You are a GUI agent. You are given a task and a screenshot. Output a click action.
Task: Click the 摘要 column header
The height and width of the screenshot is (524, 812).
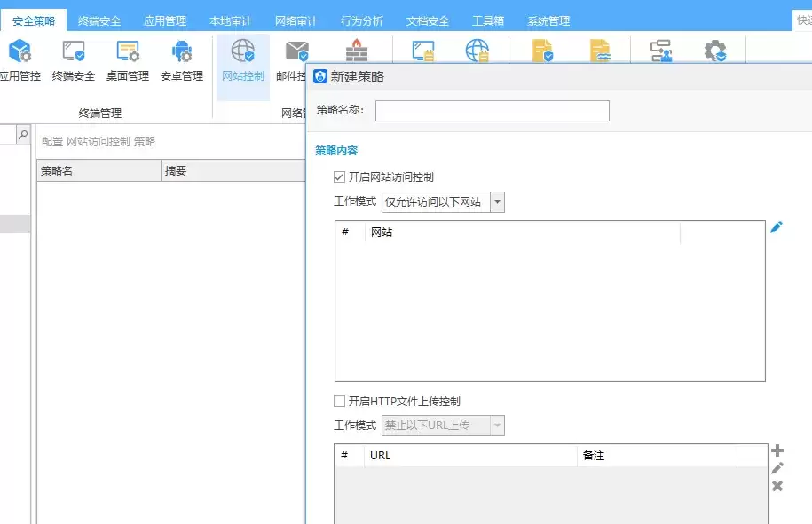click(x=233, y=171)
